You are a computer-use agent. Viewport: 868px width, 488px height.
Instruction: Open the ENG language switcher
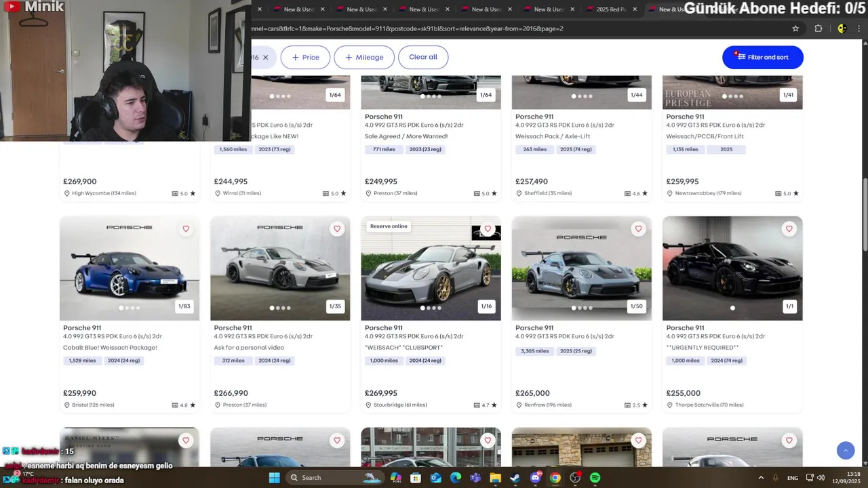[793, 478]
